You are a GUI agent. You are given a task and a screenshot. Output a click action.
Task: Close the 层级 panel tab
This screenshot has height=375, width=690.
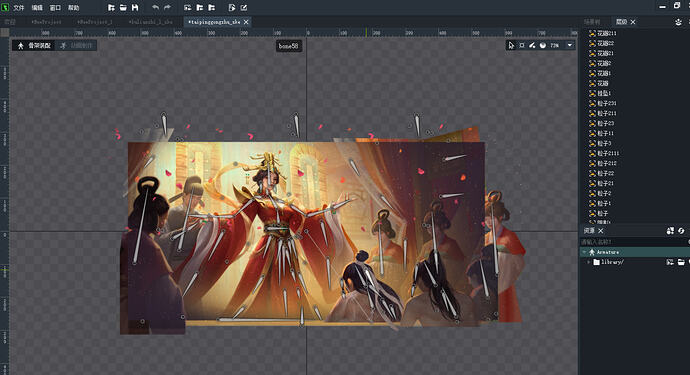(633, 22)
